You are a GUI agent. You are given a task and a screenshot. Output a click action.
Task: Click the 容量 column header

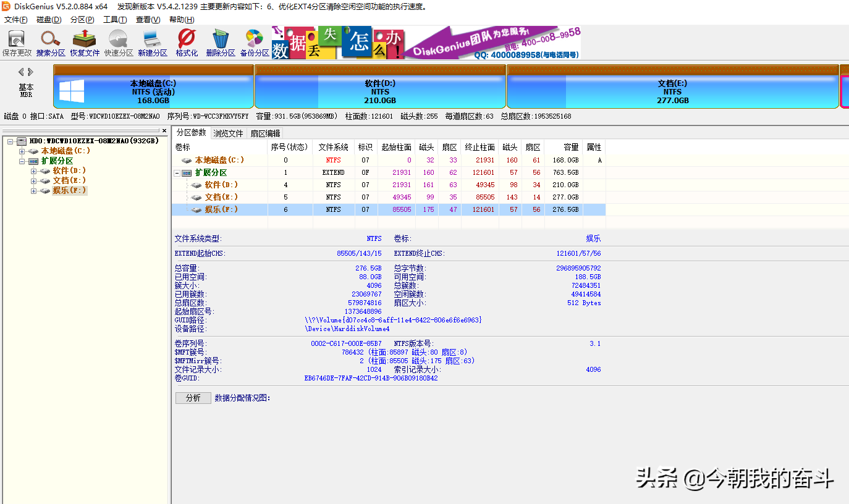coord(564,147)
